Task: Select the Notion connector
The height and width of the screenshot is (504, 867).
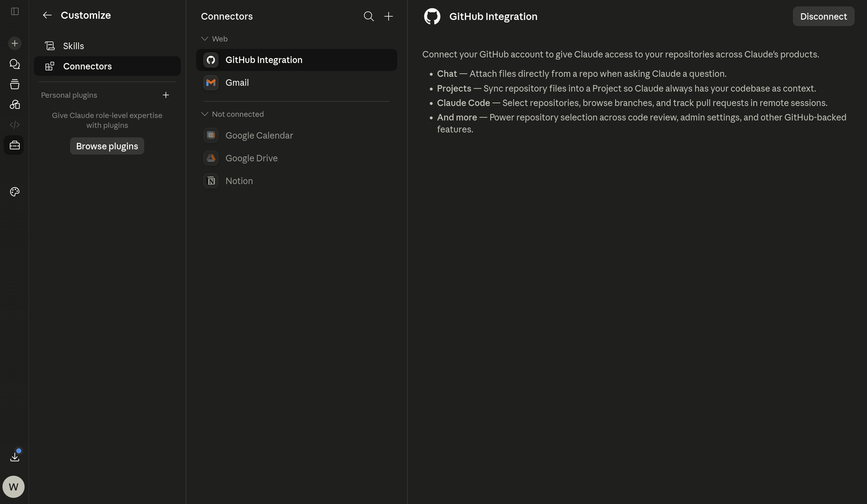Action: point(297,180)
